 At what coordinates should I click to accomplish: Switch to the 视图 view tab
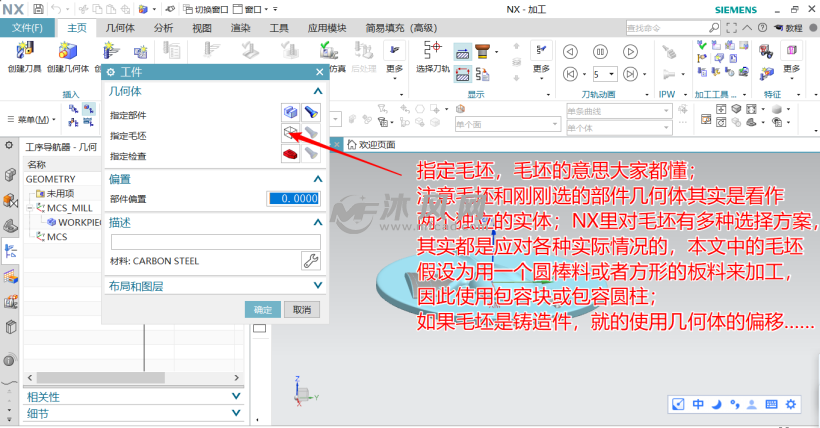(201, 28)
